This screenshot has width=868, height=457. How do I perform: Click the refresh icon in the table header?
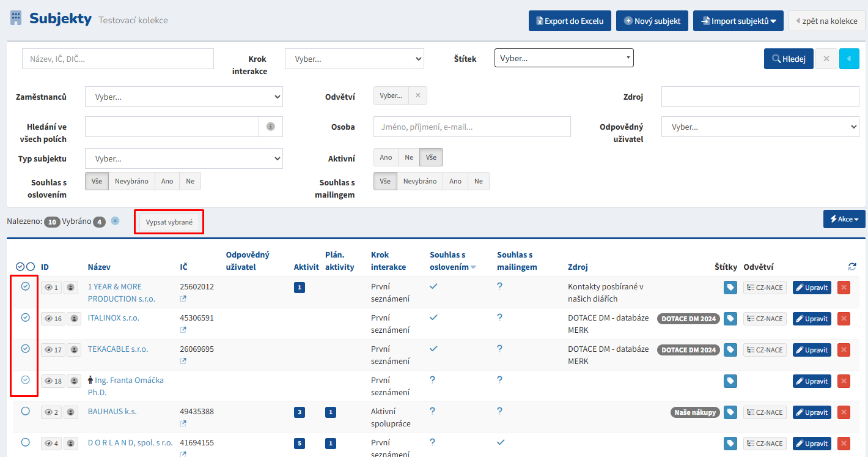852,267
